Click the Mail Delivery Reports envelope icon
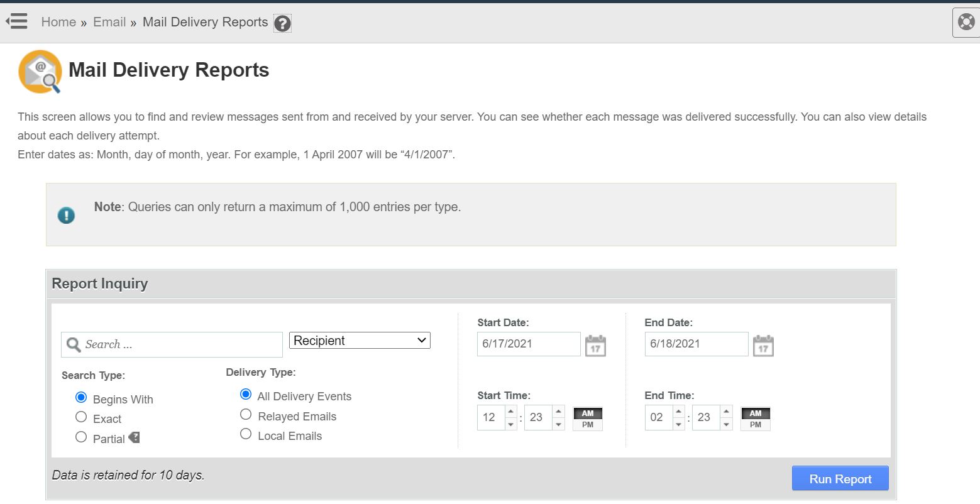This screenshot has height=504, width=980. click(40, 72)
